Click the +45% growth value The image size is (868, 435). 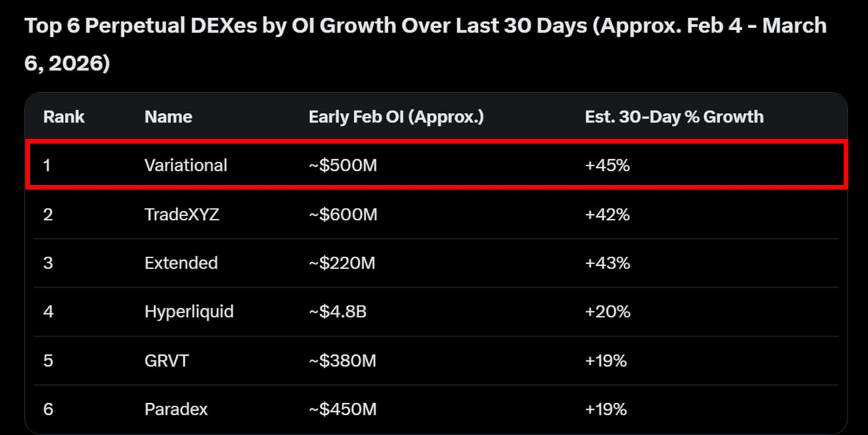[608, 165]
